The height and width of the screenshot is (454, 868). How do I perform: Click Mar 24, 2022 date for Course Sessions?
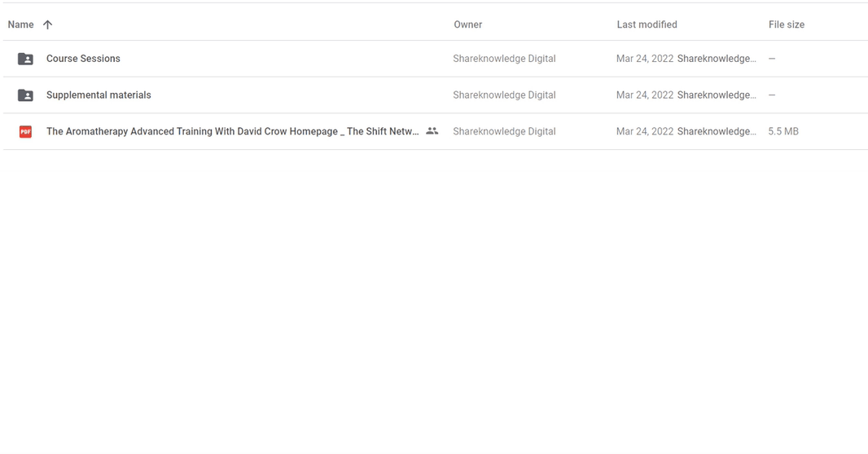644,59
